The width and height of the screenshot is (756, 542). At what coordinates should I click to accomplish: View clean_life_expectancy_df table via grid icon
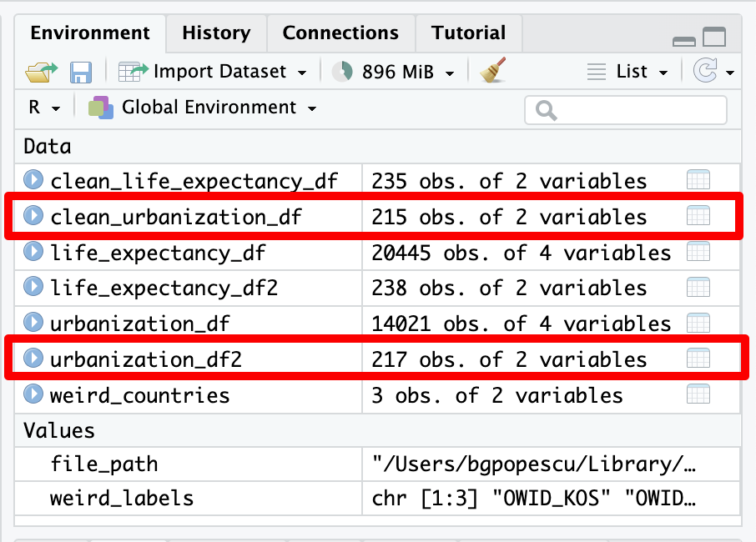(x=698, y=180)
